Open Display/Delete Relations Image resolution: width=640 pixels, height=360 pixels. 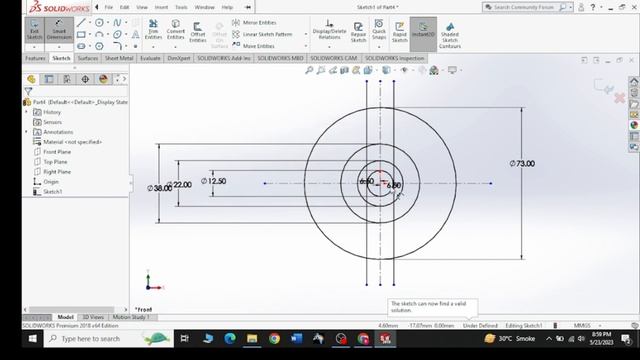coord(329,29)
